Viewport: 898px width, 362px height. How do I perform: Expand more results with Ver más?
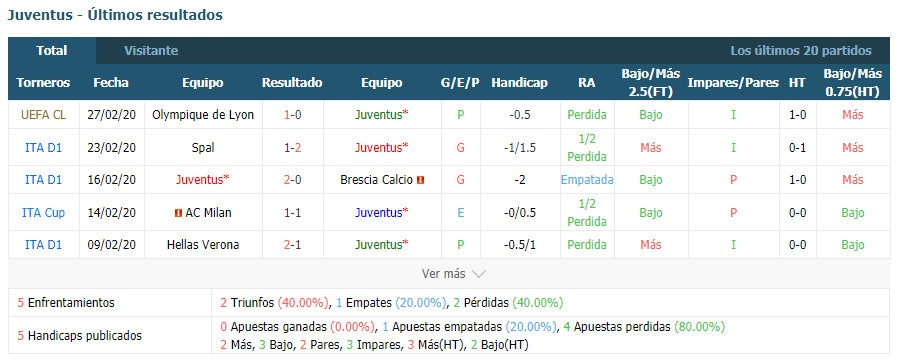coord(454,274)
